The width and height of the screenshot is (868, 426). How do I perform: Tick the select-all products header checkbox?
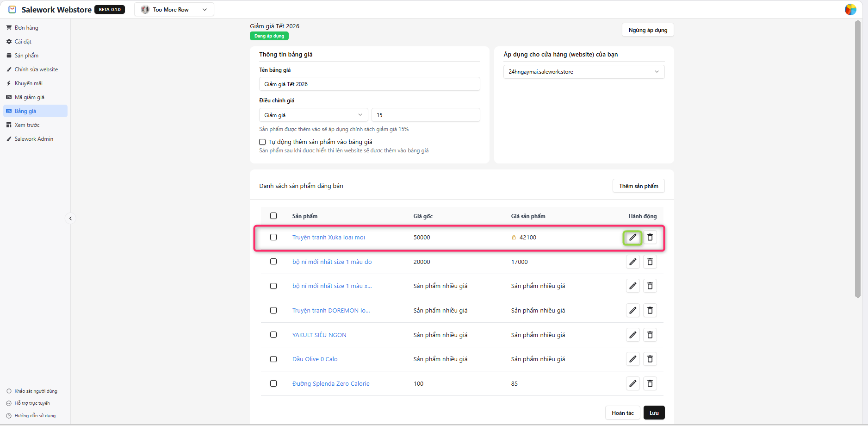(x=273, y=216)
